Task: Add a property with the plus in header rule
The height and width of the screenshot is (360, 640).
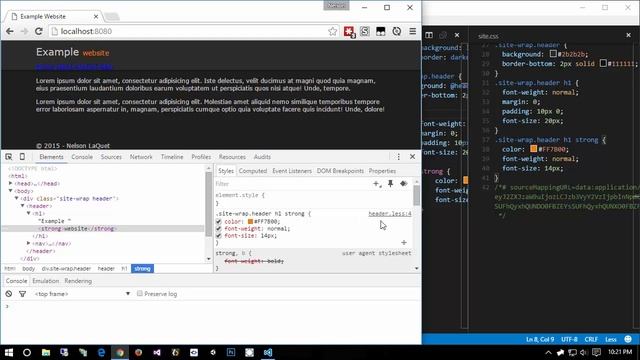Action: pos(404,242)
